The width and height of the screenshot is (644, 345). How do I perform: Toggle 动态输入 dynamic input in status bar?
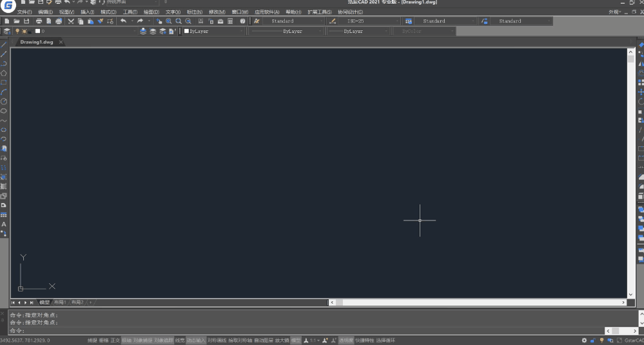(x=197, y=340)
